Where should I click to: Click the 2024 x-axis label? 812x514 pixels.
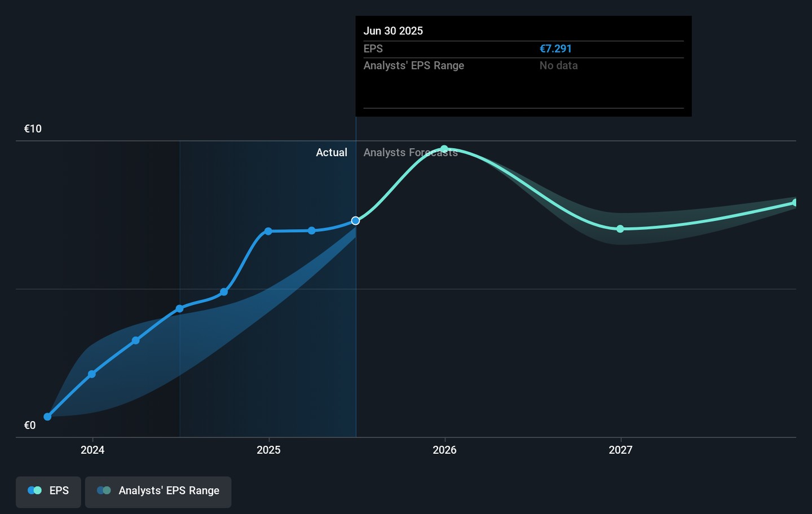click(92, 450)
